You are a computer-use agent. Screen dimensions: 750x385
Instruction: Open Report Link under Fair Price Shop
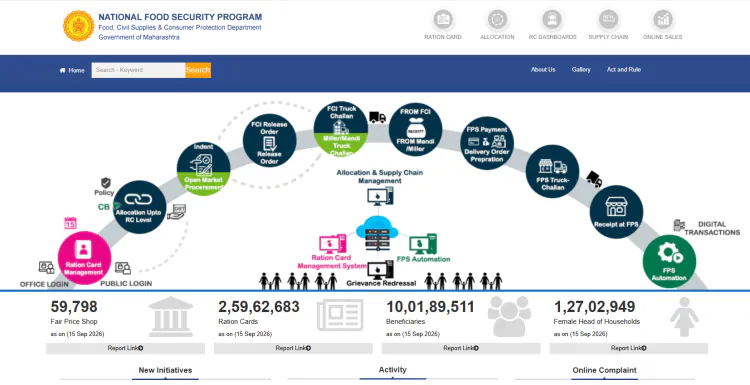click(x=125, y=348)
